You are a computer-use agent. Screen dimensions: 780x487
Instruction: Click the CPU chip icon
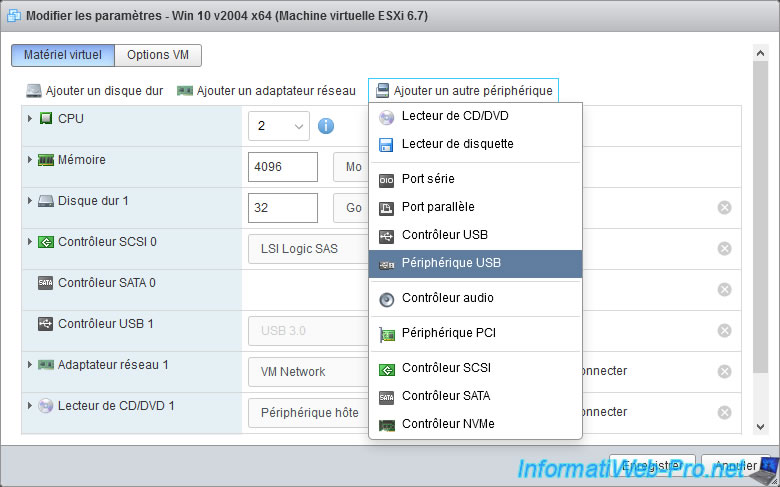[46, 119]
